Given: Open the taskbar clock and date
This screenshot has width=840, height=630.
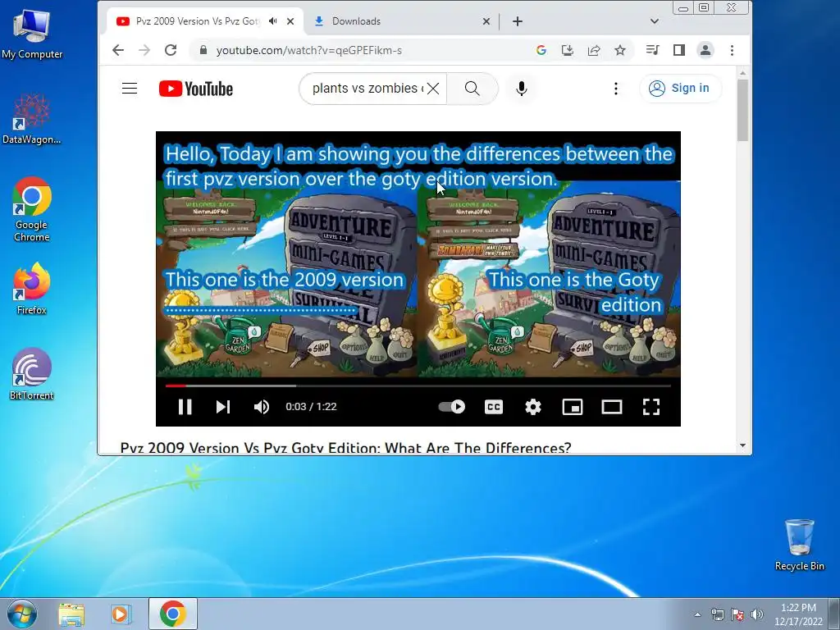Looking at the screenshot, I should pyautogui.click(x=798, y=614).
